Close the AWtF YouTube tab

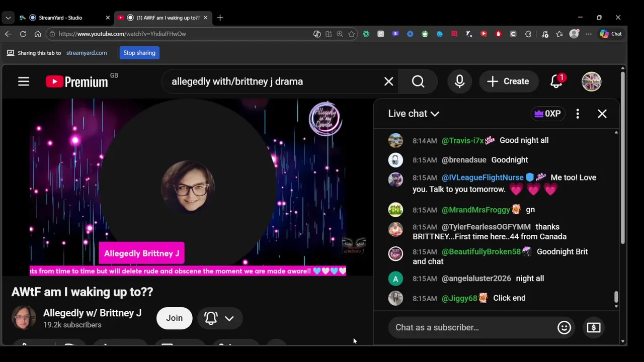pos(205,18)
